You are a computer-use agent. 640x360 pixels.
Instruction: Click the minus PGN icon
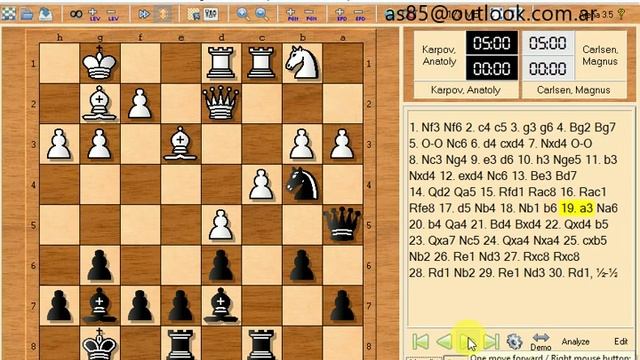311,15
